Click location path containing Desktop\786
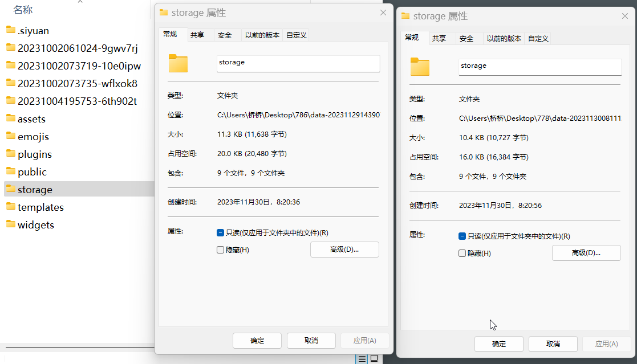The height and width of the screenshot is (364, 637). click(299, 115)
